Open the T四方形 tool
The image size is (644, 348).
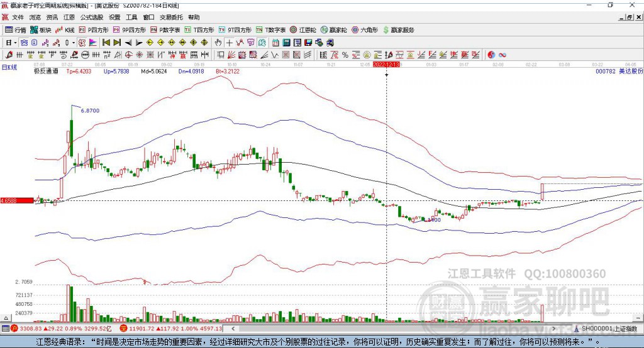click(199, 30)
